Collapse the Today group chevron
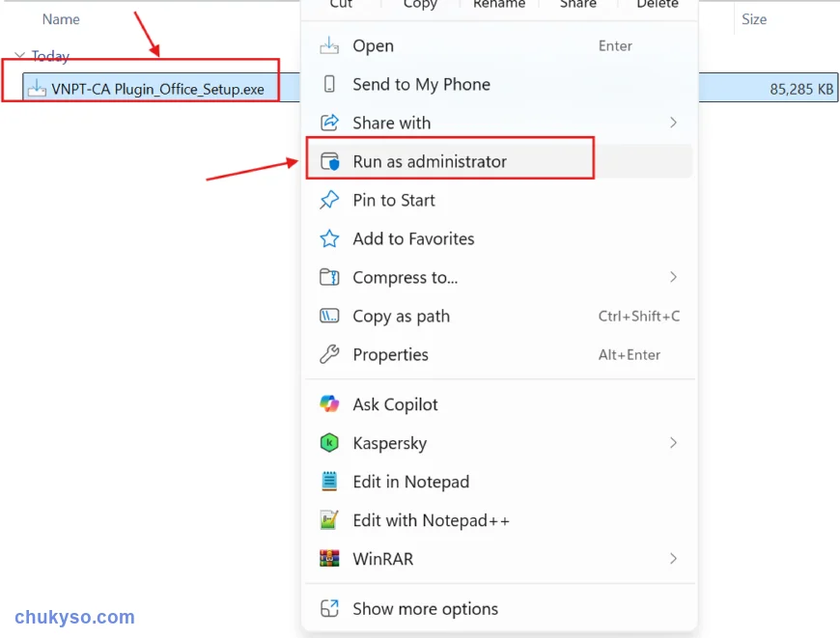 pos(19,55)
